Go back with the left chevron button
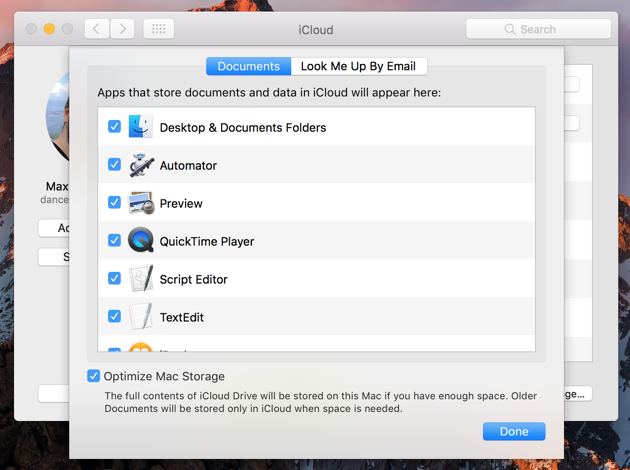 pyautogui.click(x=96, y=29)
